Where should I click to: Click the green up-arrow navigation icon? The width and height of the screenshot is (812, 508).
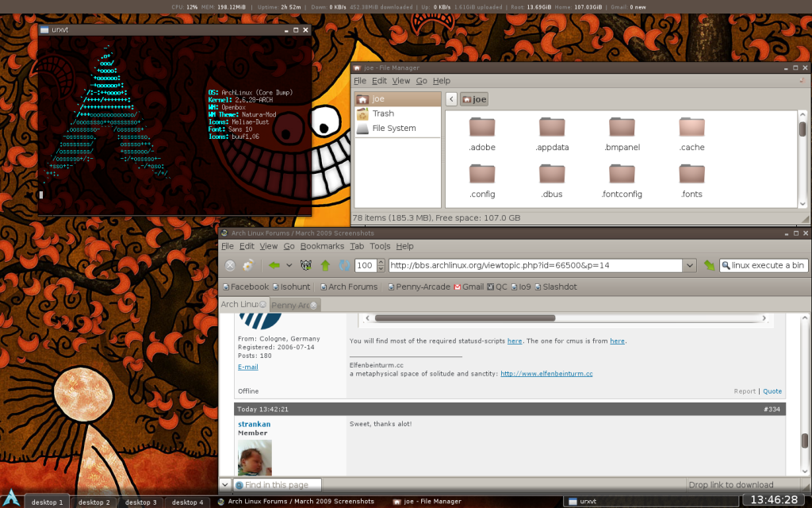pos(325,265)
